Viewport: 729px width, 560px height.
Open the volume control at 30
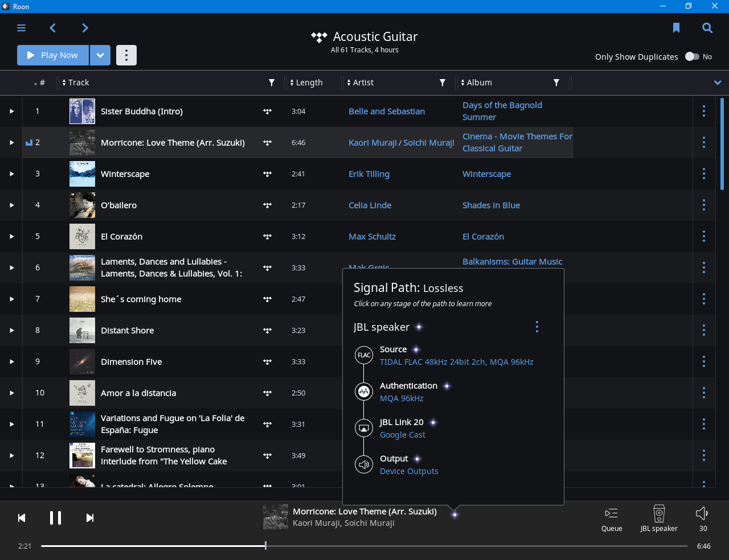[703, 520]
